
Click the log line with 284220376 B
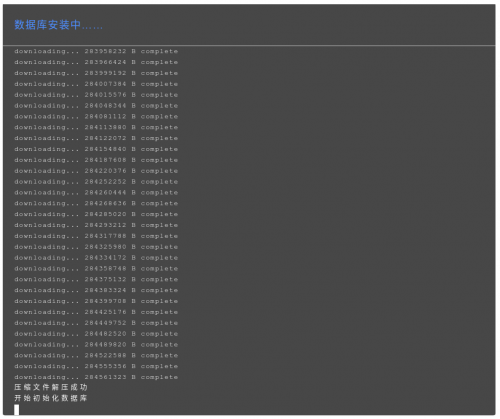96,171
